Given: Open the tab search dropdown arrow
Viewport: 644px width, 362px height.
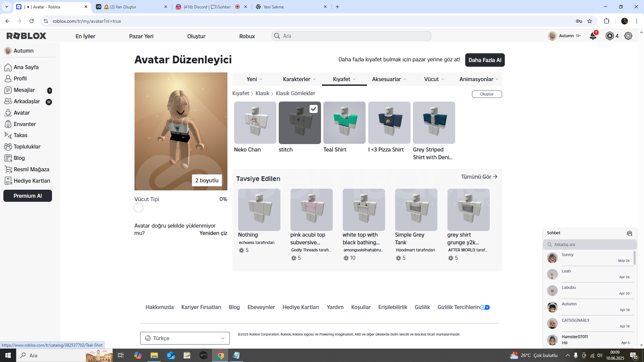Looking at the screenshot, I should point(6,7).
